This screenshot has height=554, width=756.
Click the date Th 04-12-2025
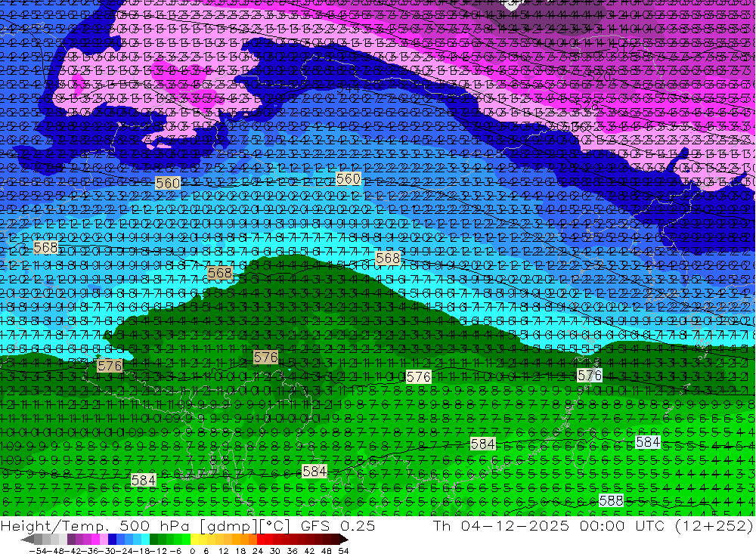point(501,525)
